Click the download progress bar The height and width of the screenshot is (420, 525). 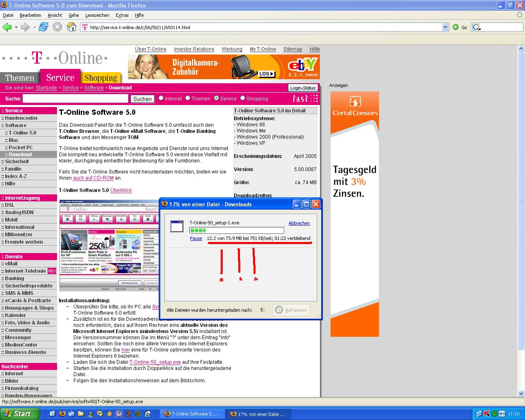(237, 231)
